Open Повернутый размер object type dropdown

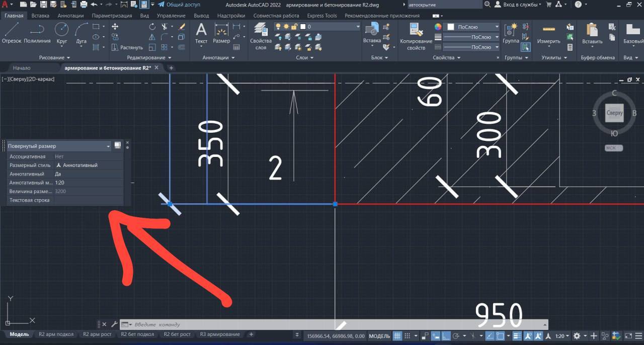coord(108,146)
